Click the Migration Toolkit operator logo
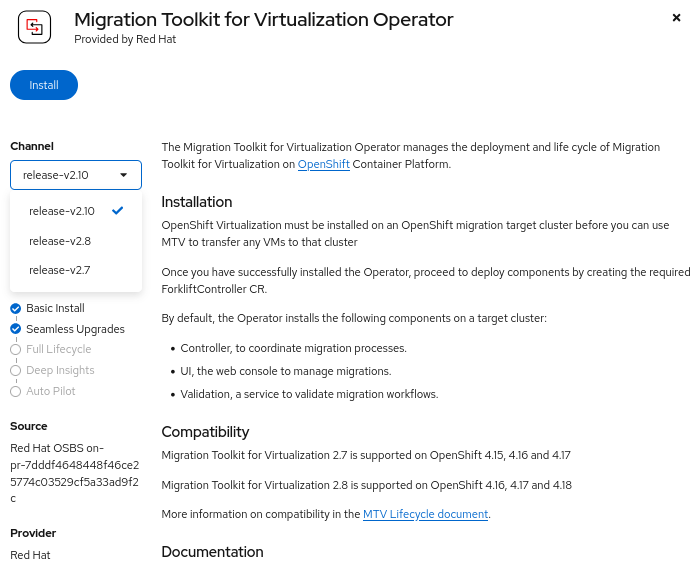This screenshot has width=698, height=562. tap(34, 29)
